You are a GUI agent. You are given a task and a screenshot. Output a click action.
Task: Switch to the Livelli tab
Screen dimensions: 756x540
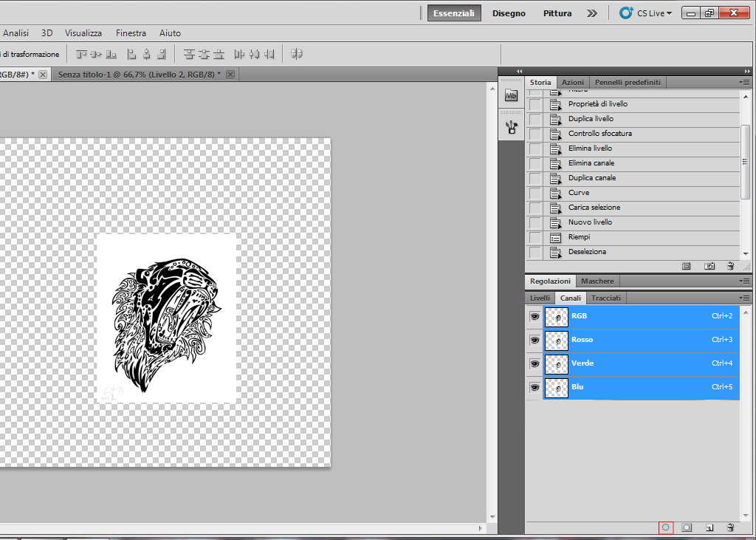click(x=540, y=298)
